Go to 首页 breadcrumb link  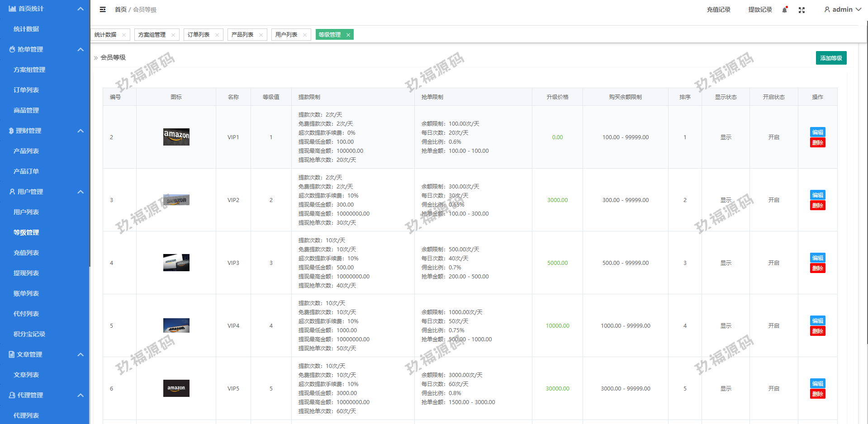point(120,9)
